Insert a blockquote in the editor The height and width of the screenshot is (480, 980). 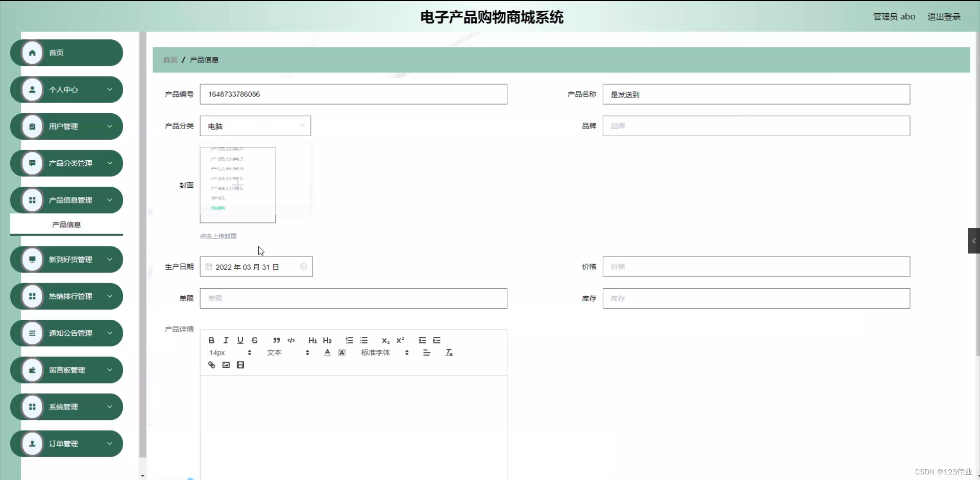tap(277, 340)
